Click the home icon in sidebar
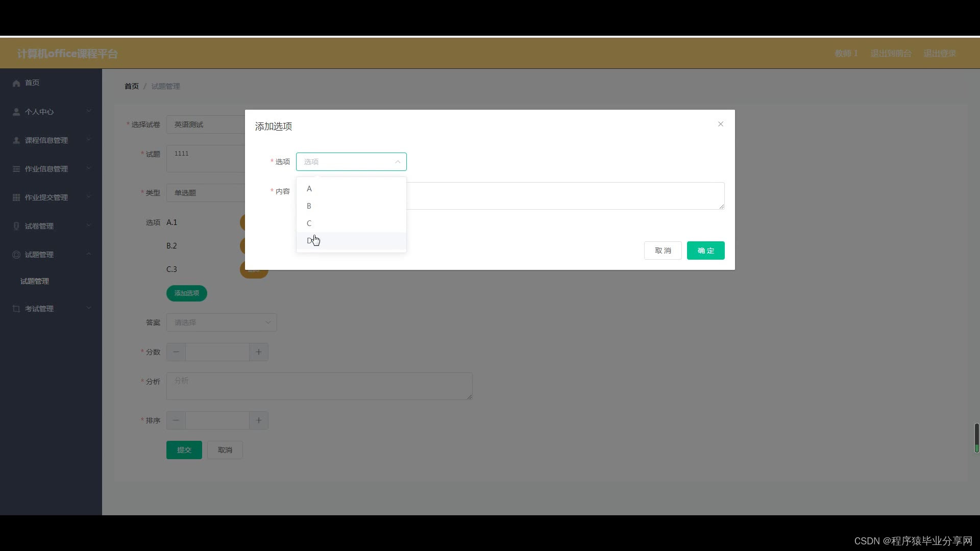Screen dimensions: 980x551 (16, 83)
